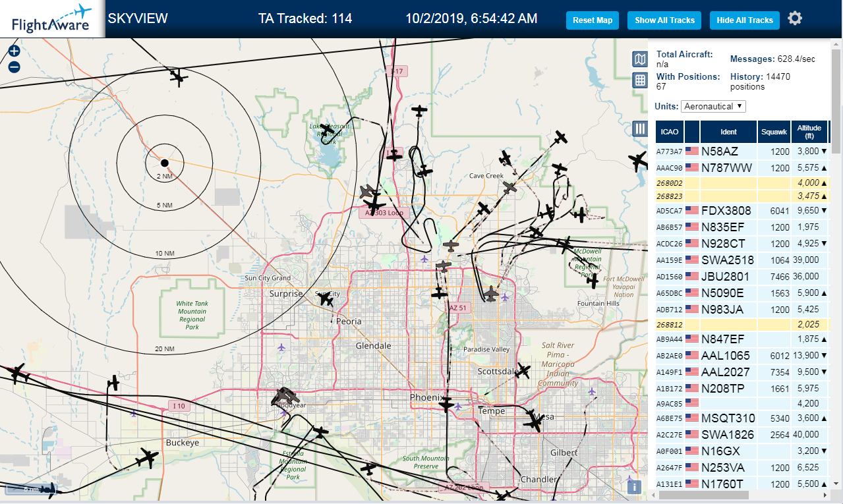
Task: Select the N835EF aircraft row
Action: point(741,227)
